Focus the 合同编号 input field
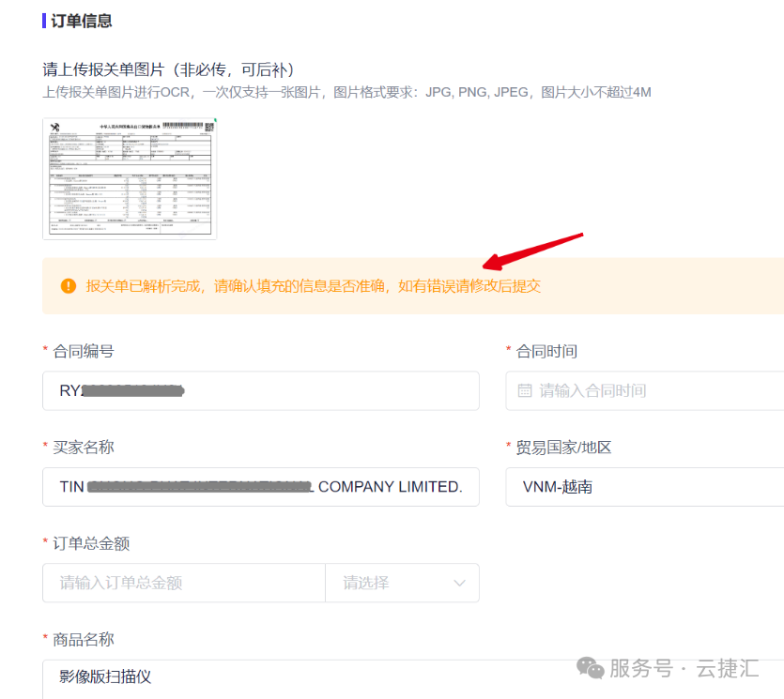The height and width of the screenshot is (699, 784). (260, 390)
